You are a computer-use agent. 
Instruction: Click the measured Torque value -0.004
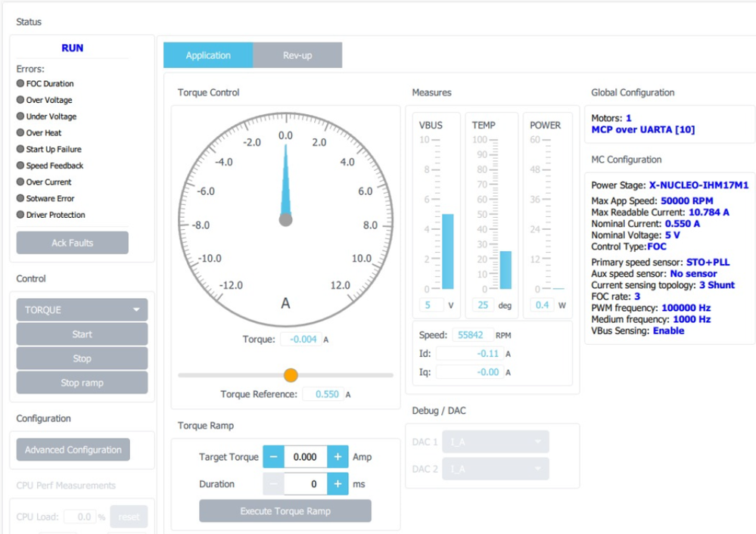click(301, 340)
